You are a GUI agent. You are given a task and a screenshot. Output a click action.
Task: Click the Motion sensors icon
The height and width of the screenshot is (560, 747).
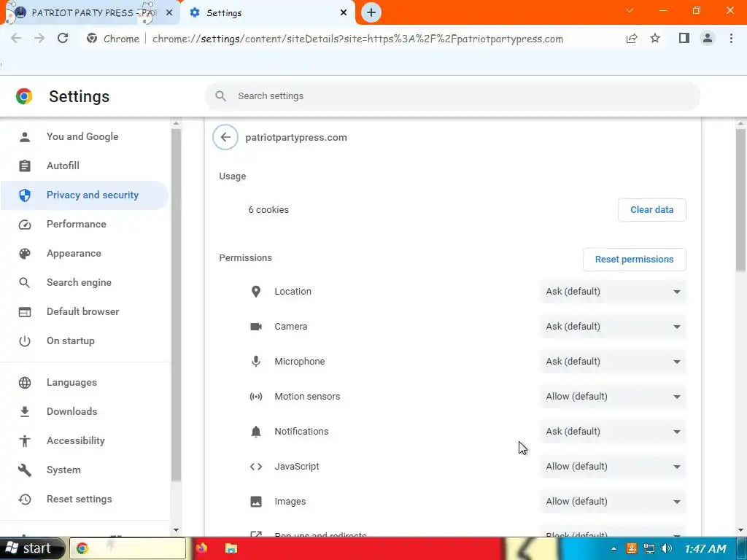pyautogui.click(x=256, y=397)
